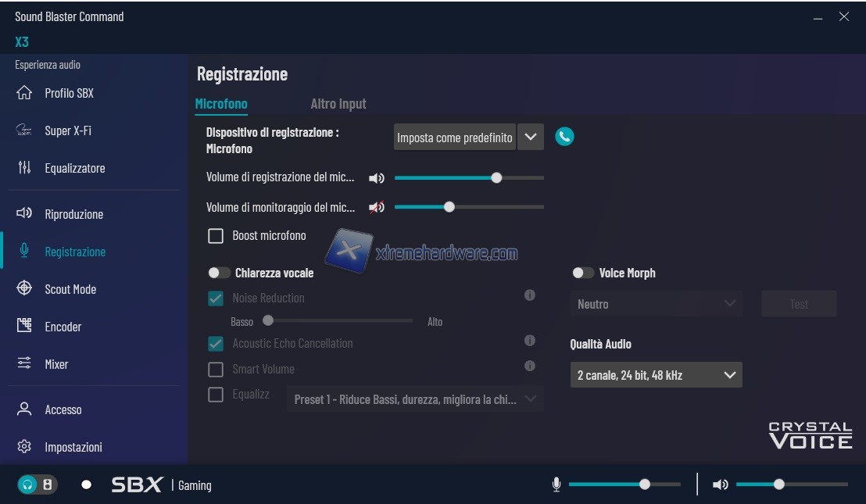
Task: Open the Qualità Audio dropdown
Action: [x=656, y=375]
